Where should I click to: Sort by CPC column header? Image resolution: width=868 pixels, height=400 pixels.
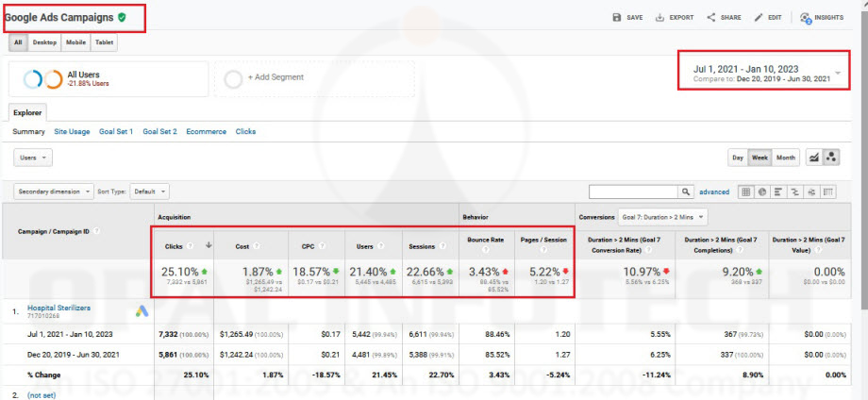click(309, 246)
